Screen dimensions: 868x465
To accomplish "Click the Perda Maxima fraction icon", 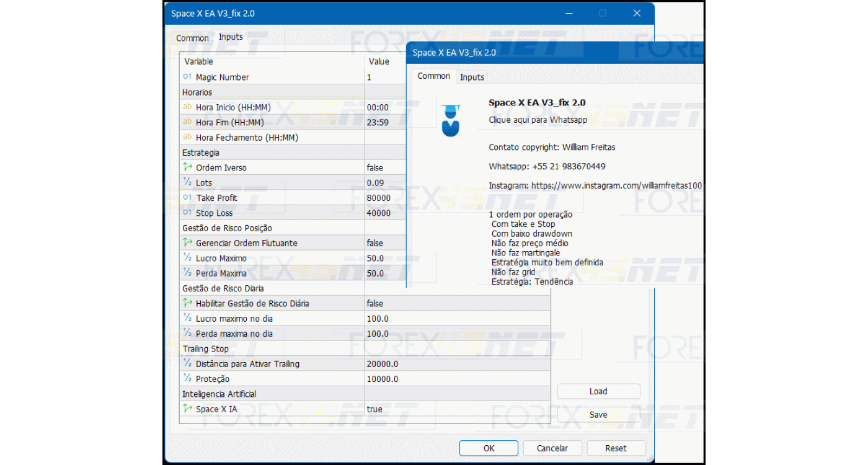I will 187,273.
